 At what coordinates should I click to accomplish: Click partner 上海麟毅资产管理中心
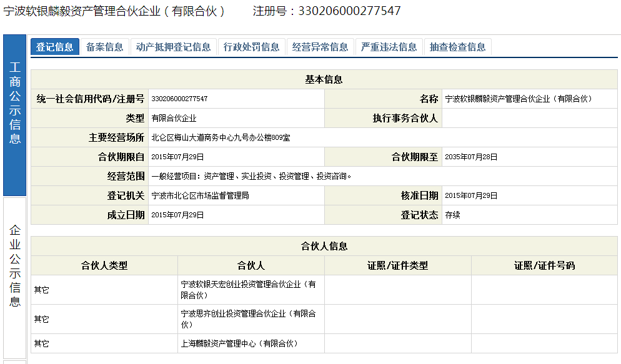[239, 343]
